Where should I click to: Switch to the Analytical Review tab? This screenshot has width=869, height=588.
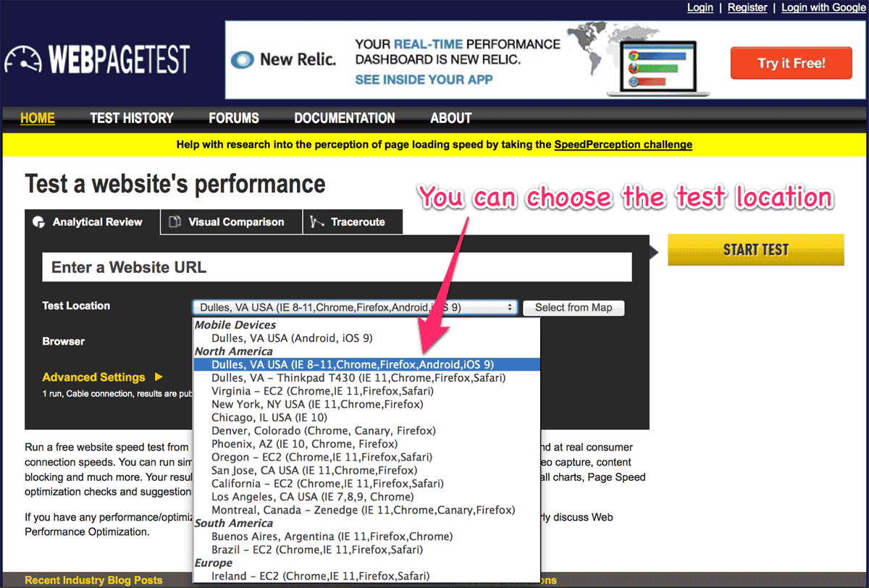click(92, 222)
